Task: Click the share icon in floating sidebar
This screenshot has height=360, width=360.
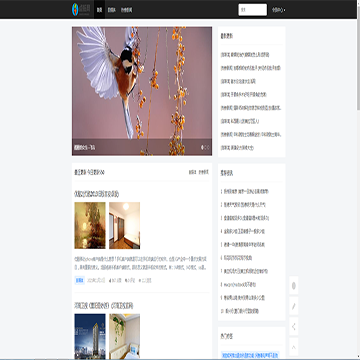Action: tap(294, 326)
